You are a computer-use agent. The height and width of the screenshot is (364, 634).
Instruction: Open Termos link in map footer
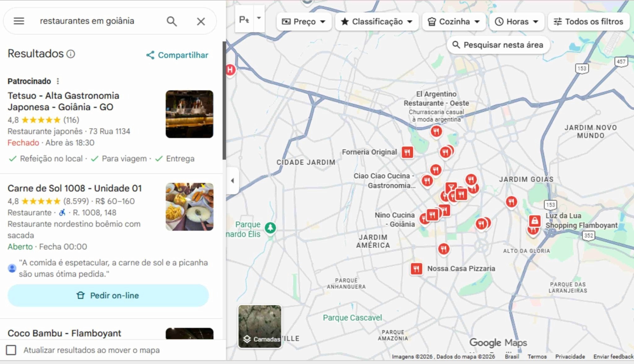pyautogui.click(x=537, y=357)
